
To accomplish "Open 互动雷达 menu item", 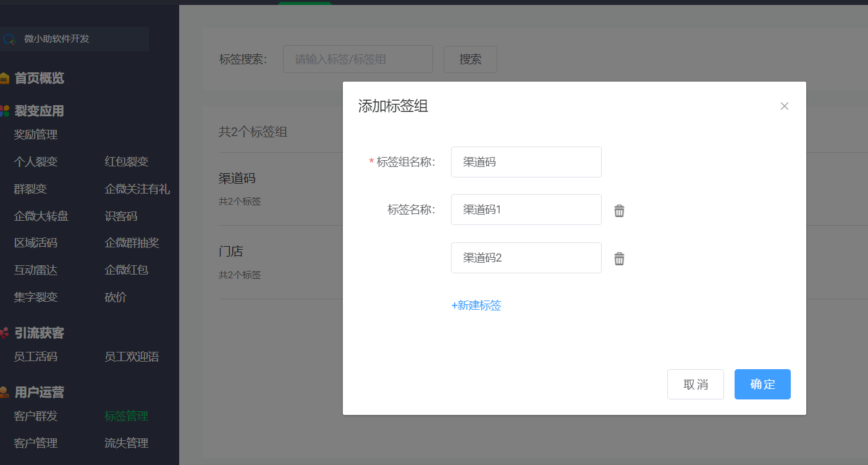I will [x=36, y=270].
